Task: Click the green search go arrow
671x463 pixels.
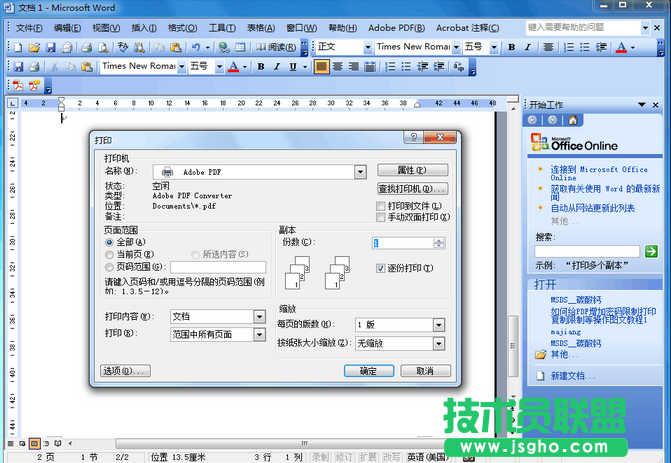Action: (x=651, y=251)
